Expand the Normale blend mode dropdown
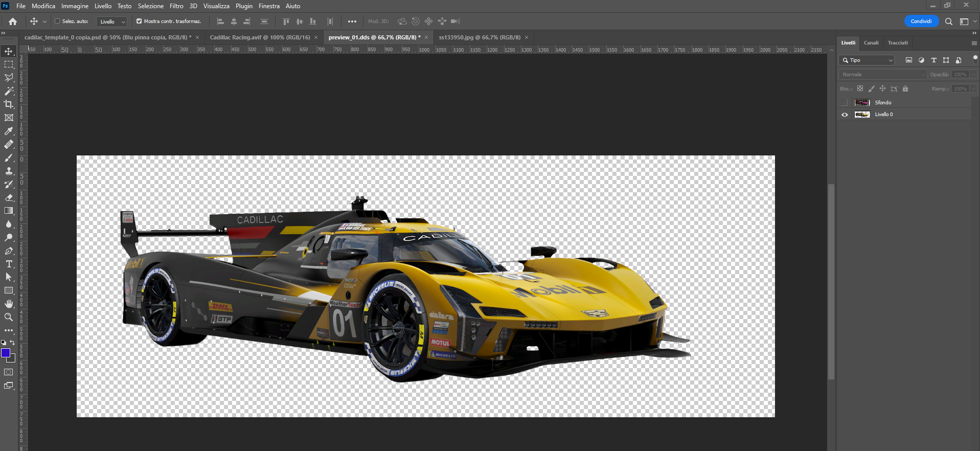This screenshot has height=451, width=980. (x=882, y=75)
